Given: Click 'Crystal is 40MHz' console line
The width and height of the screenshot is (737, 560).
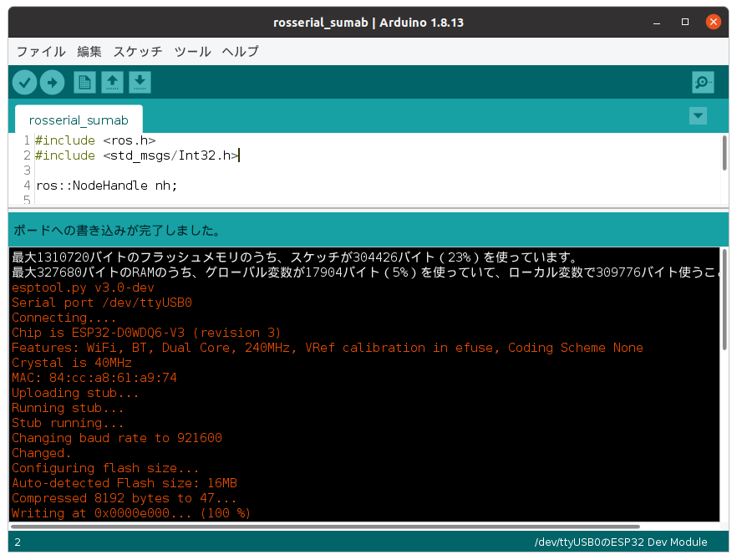Looking at the screenshot, I should [72, 363].
